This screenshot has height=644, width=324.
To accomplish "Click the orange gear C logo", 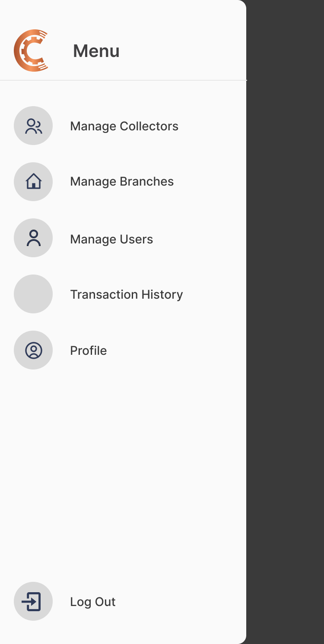I will coord(31,51).
